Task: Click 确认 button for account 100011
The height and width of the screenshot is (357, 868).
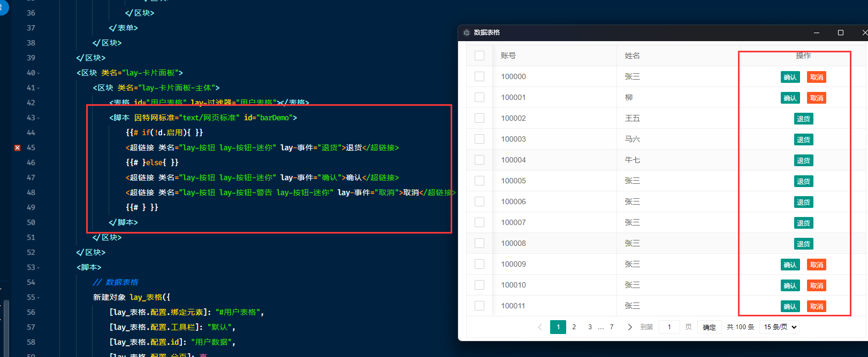Action: tap(790, 306)
